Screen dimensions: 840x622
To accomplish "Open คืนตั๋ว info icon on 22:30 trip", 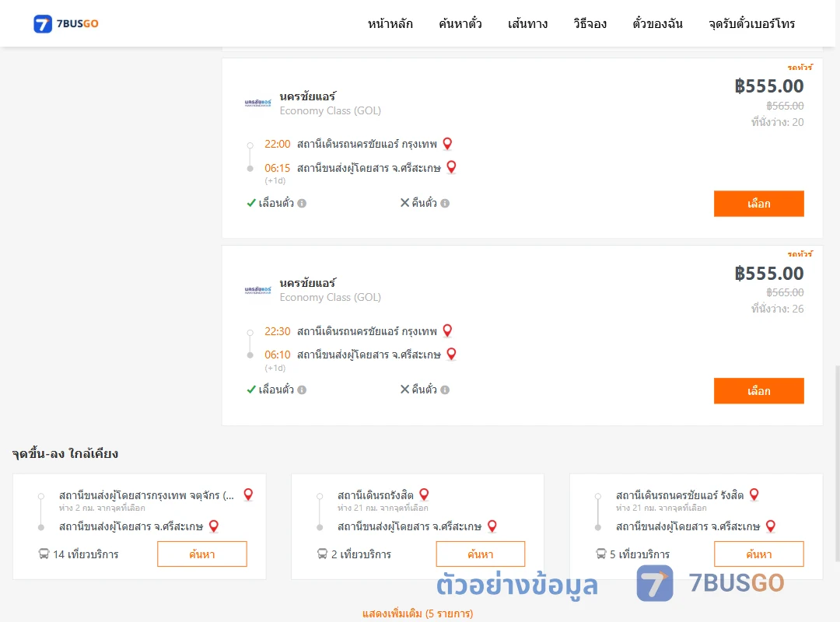I will pyautogui.click(x=445, y=390).
